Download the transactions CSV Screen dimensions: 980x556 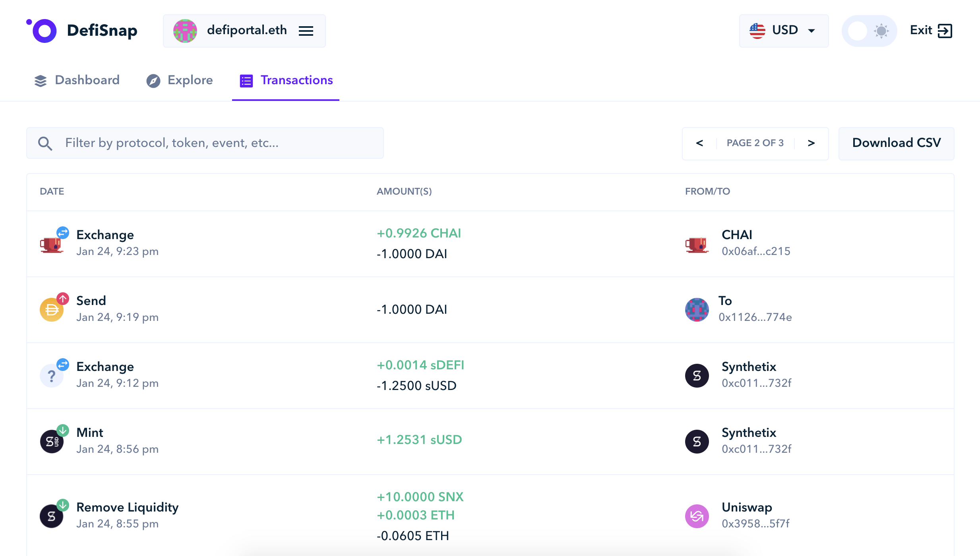(896, 143)
